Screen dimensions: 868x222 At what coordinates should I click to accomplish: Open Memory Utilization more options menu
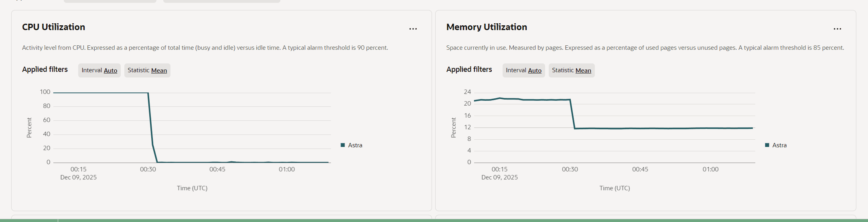click(x=837, y=29)
